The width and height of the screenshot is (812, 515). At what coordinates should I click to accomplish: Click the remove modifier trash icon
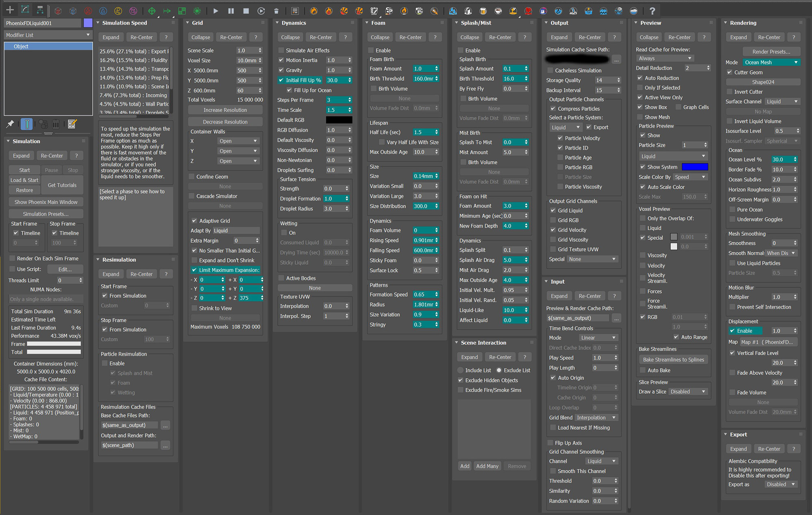56,124
